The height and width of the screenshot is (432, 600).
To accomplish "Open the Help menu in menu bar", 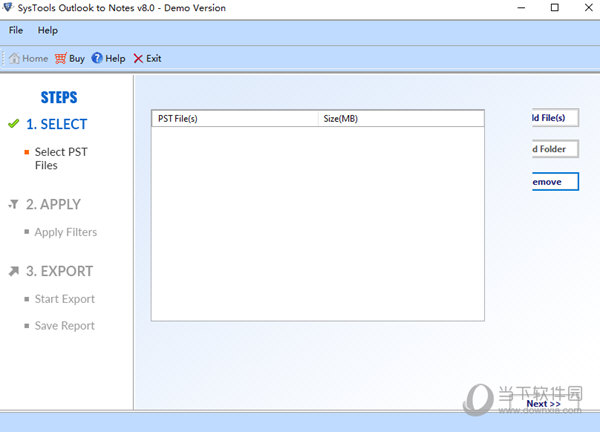I will point(47,30).
